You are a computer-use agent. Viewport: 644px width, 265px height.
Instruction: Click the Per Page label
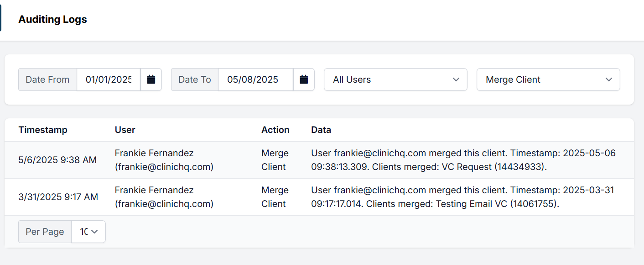(x=45, y=232)
